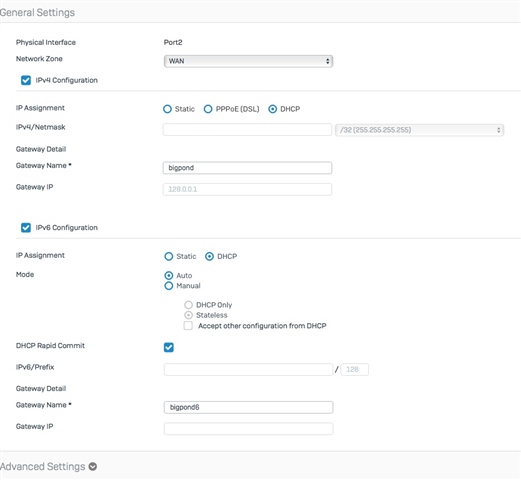Expand Advanced Settings chevron icon
The width and height of the screenshot is (521, 480).
tap(93, 466)
